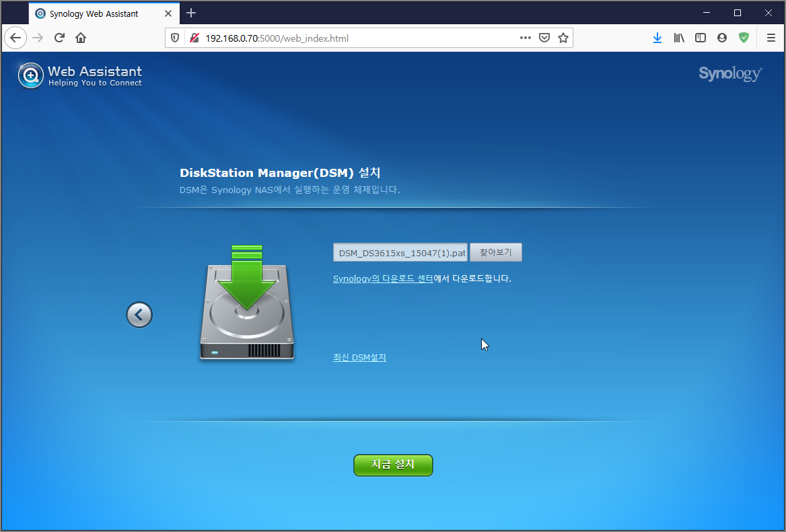
Task: Click the browser back arrow button
Action: [15, 38]
